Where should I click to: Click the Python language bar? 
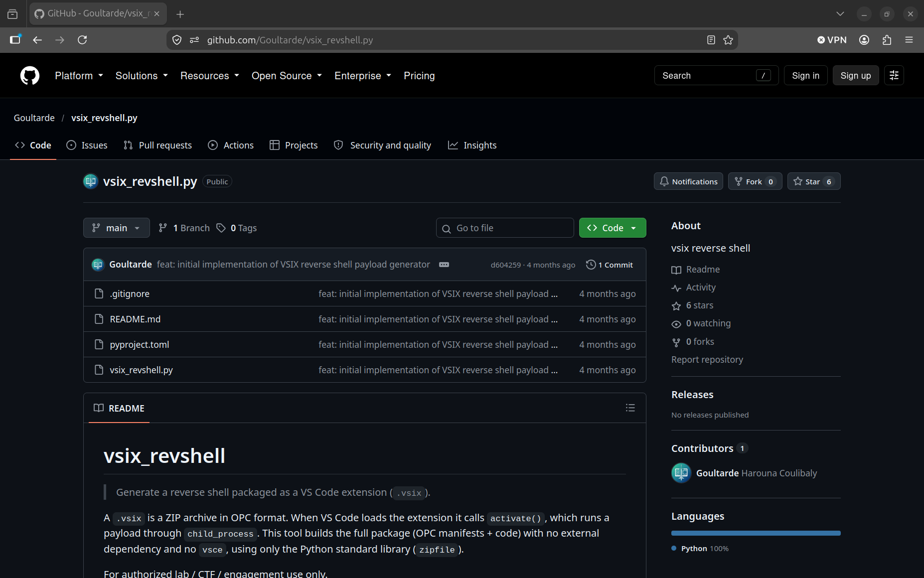click(756, 533)
